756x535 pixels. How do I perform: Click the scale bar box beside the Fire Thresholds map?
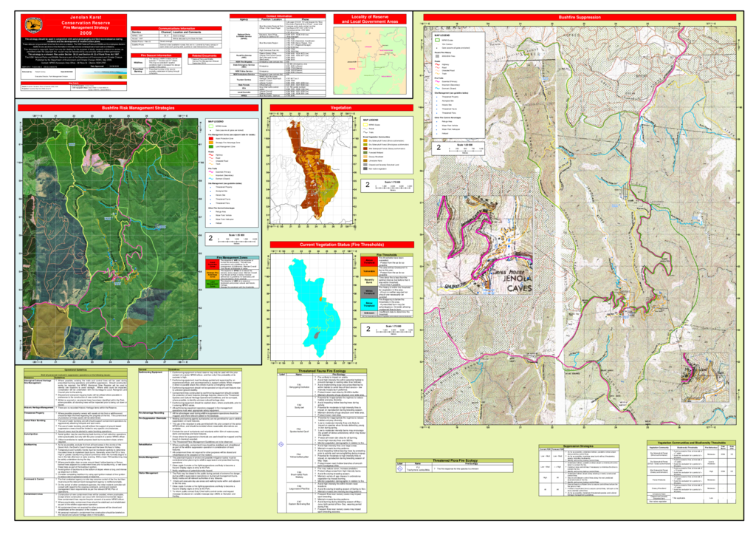tap(387, 329)
